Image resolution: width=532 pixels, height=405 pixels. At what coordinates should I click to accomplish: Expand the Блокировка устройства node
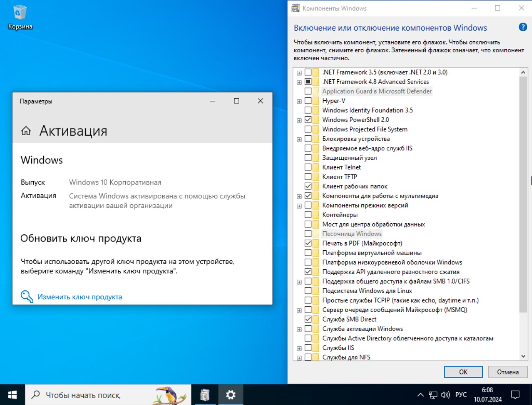pos(299,139)
